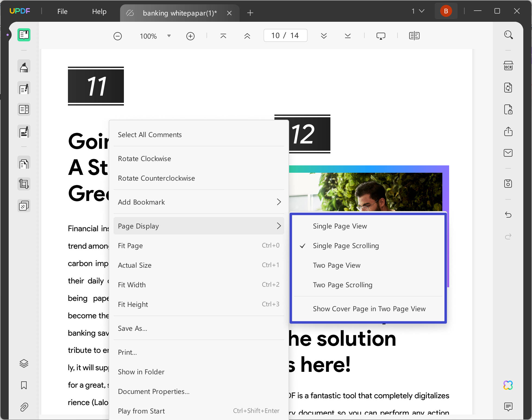The image size is (532, 420).
Task: Enable Show Cover Page in Two Page View
Action: (369, 309)
